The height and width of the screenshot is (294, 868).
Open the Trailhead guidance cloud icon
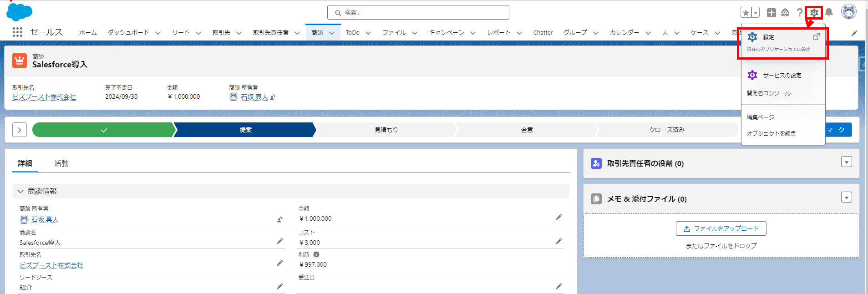tap(785, 13)
